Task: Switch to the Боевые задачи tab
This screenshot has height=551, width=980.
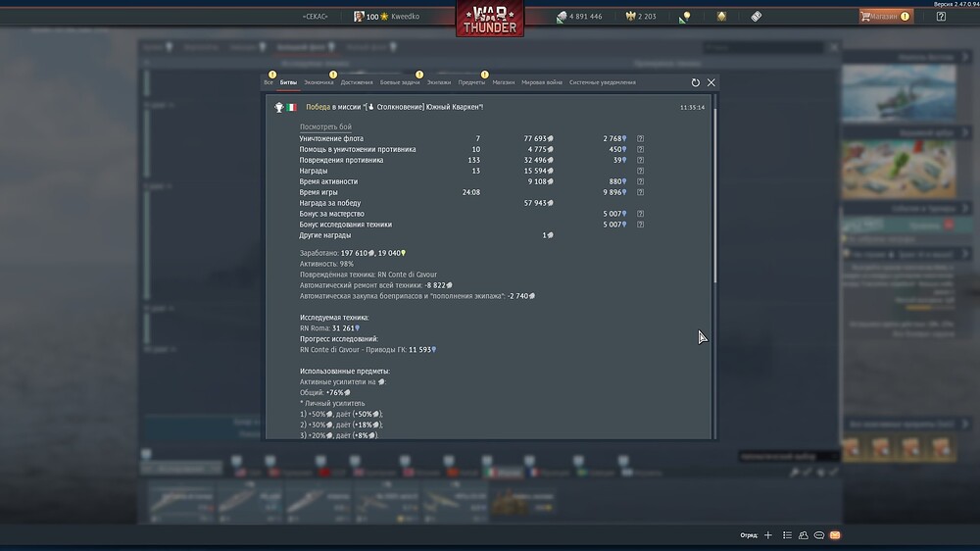Action: point(400,82)
